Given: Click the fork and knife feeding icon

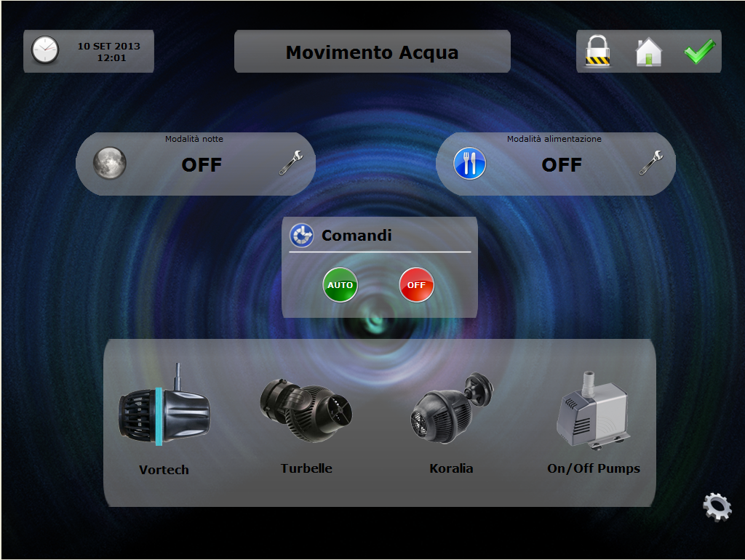Looking at the screenshot, I should (x=469, y=164).
